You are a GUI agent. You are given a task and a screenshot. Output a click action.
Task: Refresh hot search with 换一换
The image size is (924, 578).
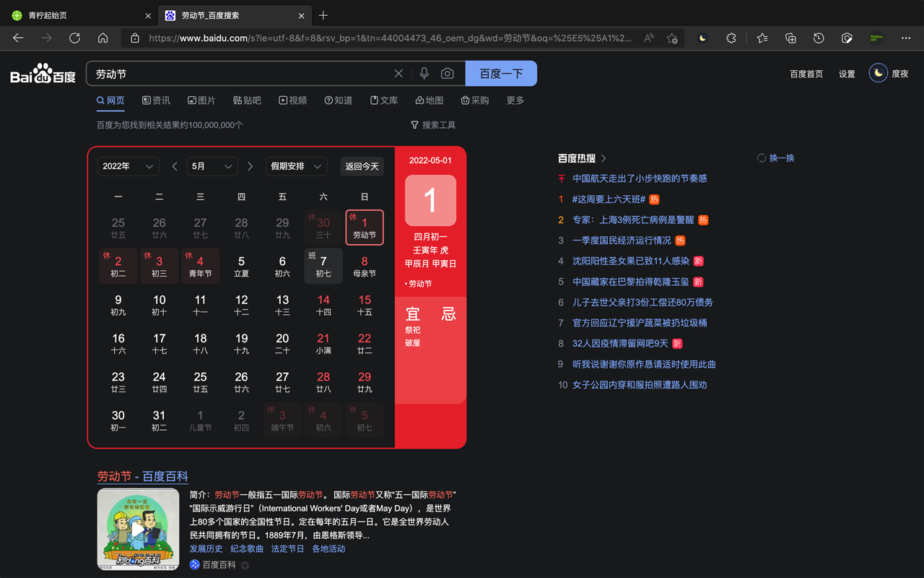coord(775,158)
